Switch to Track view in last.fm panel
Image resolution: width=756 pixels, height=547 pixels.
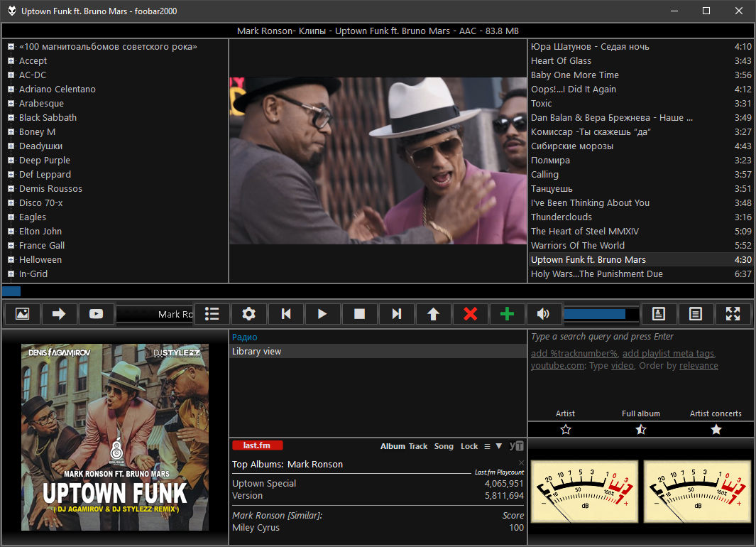pos(418,446)
